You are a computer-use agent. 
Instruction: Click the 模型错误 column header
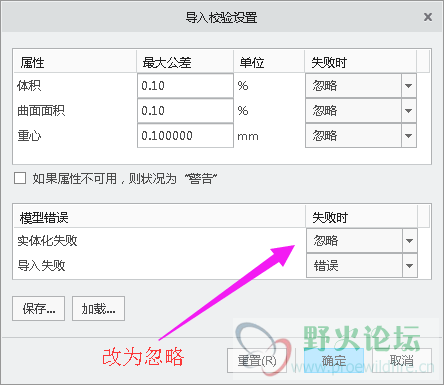pos(160,217)
